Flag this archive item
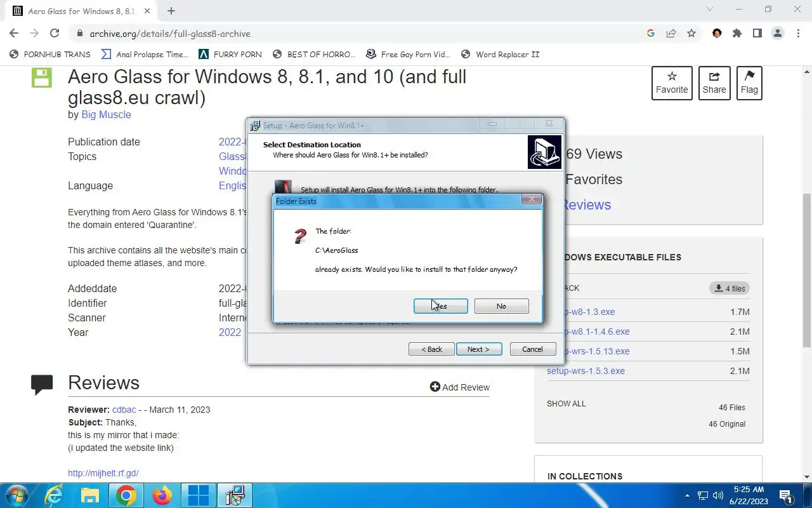The height and width of the screenshot is (508, 812). pyautogui.click(x=749, y=83)
